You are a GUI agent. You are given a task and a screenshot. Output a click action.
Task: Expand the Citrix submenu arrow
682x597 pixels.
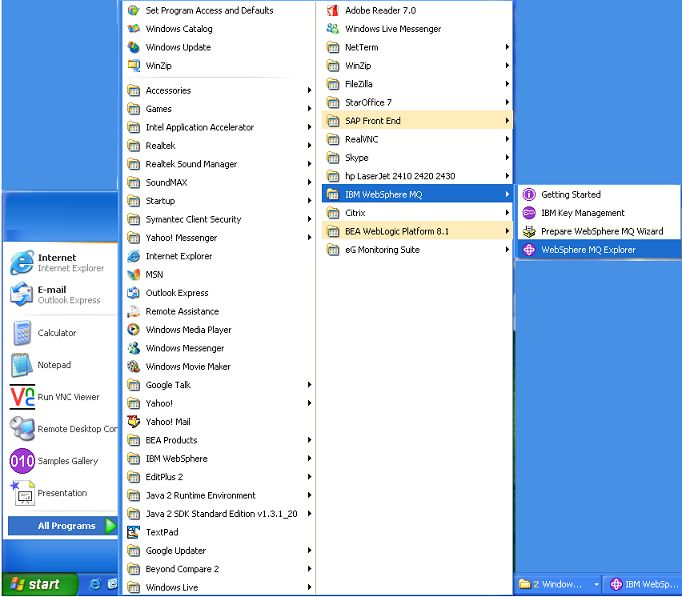click(507, 213)
